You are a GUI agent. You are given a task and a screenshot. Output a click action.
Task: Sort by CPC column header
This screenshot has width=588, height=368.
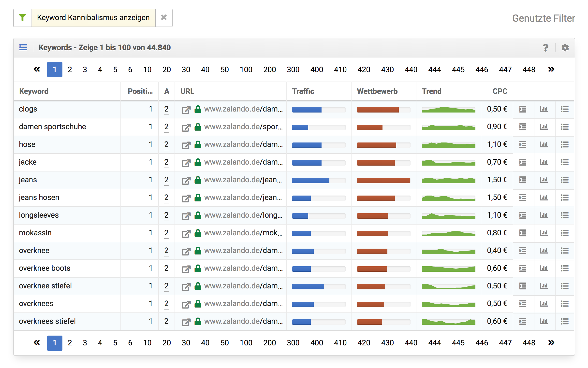(500, 91)
